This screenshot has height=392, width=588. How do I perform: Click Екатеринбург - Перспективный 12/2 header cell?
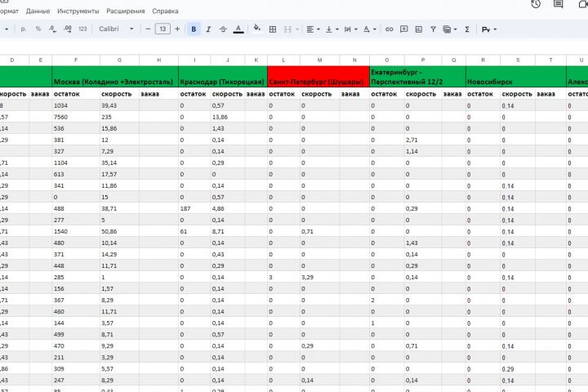click(418, 77)
